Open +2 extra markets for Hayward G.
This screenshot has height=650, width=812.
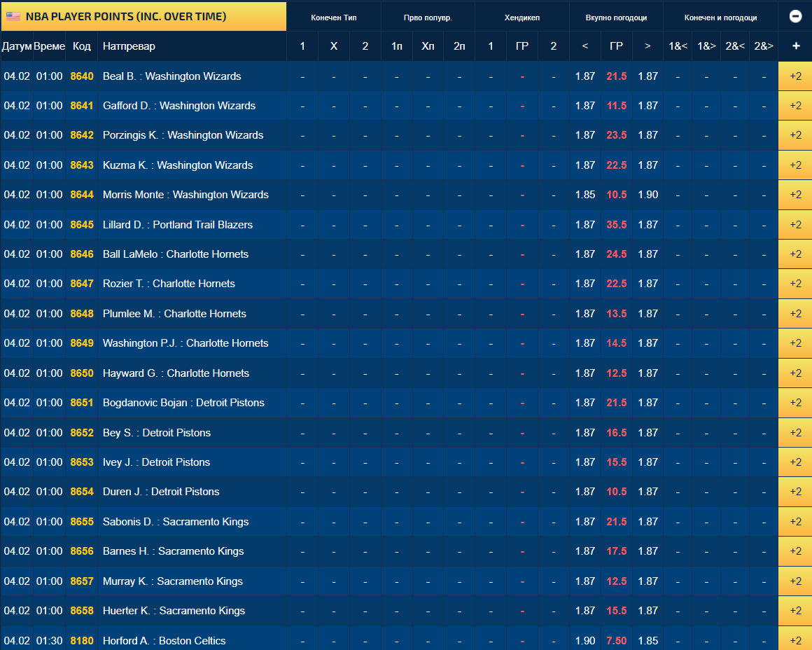(x=795, y=373)
